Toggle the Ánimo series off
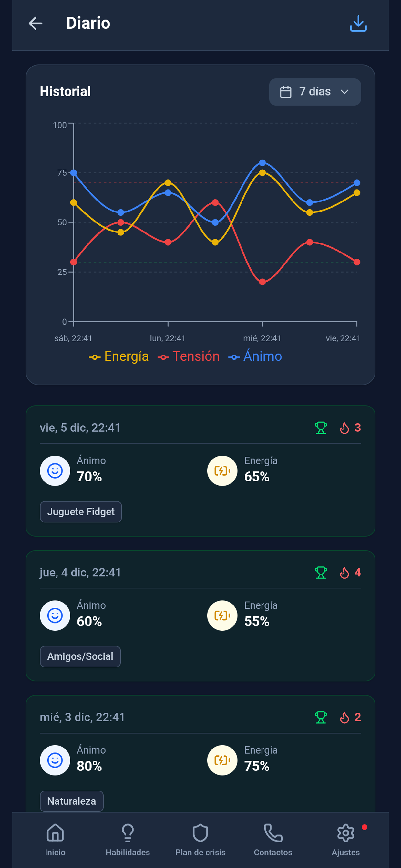The image size is (401, 868). click(256, 356)
